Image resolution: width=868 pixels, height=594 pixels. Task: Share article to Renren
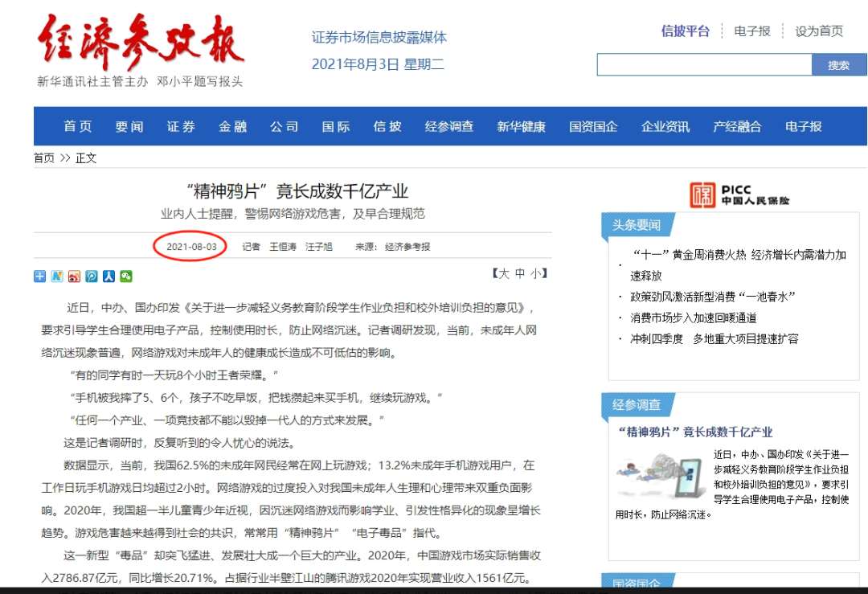click(x=108, y=277)
